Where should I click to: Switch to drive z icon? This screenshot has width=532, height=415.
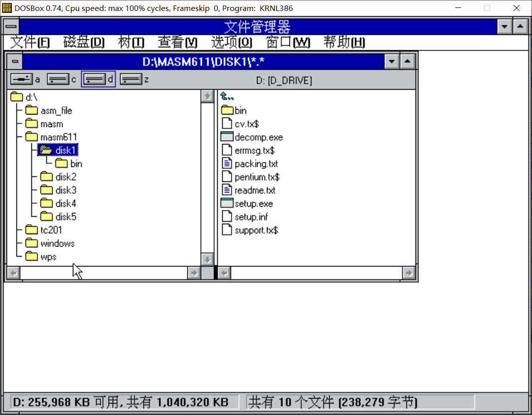[x=131, y=79]
